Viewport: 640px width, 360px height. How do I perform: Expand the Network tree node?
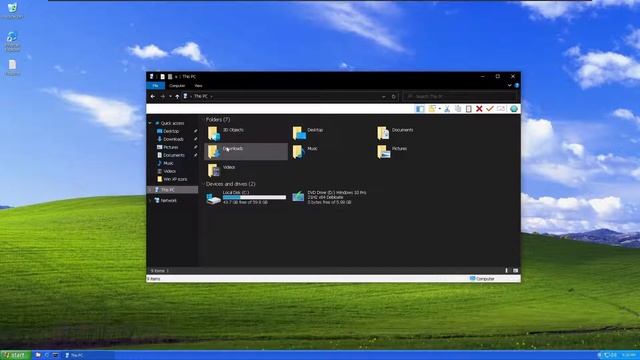pos(150,200)
